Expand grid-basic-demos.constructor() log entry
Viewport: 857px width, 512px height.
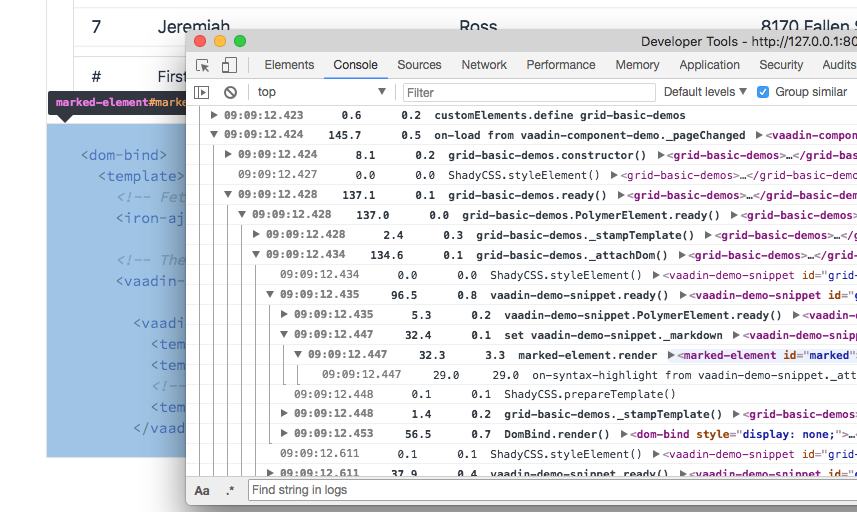pos(228,155)
